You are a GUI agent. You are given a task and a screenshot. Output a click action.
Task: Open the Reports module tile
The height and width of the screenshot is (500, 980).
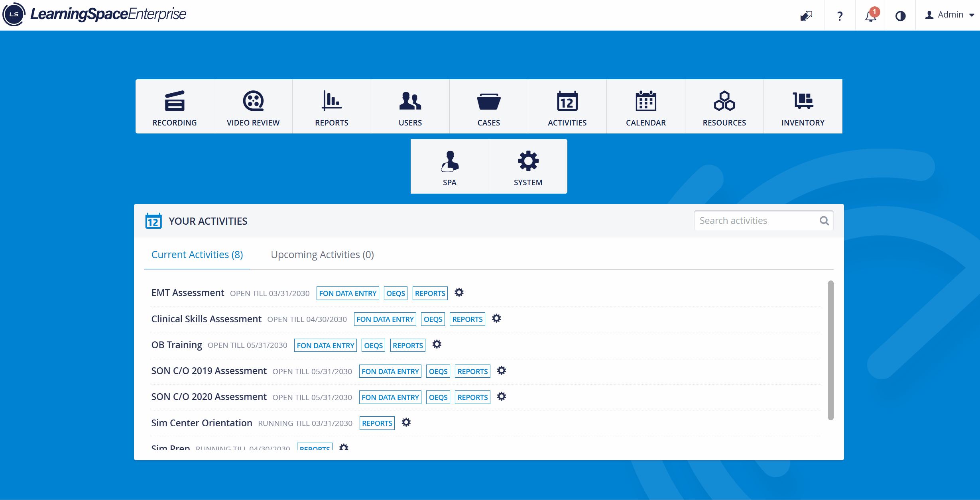point(332,106)
